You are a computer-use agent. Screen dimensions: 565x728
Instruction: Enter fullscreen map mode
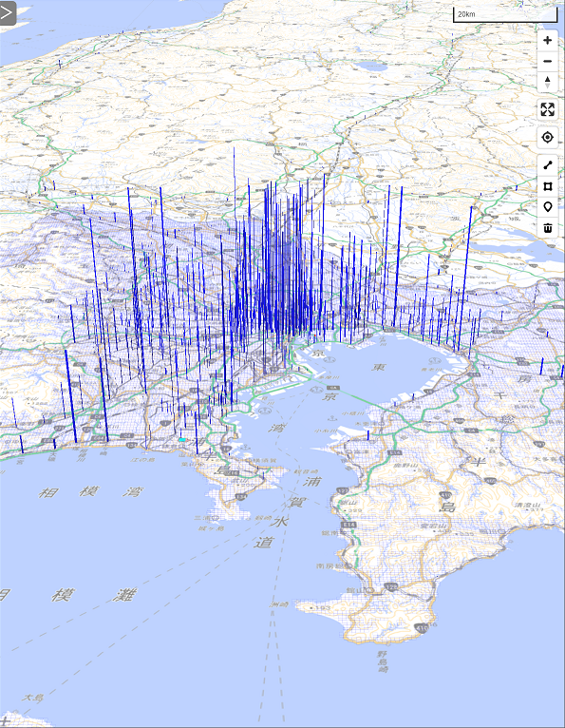tap(547, 109)
